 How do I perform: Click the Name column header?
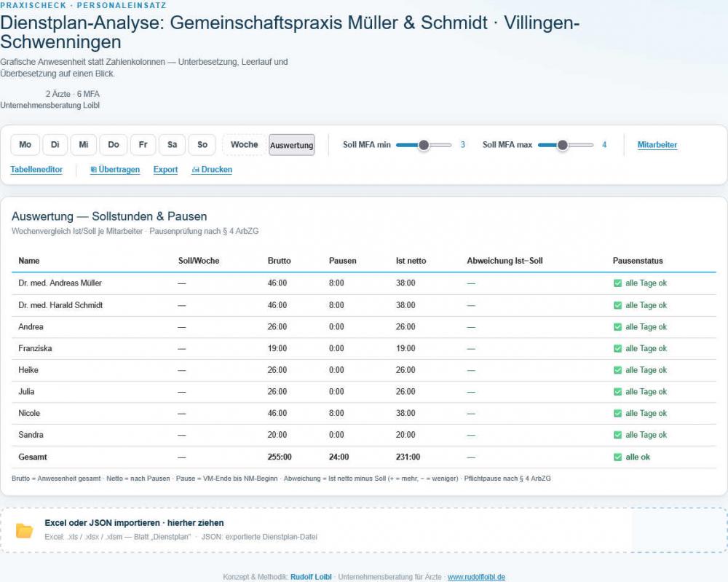[29, 261]
